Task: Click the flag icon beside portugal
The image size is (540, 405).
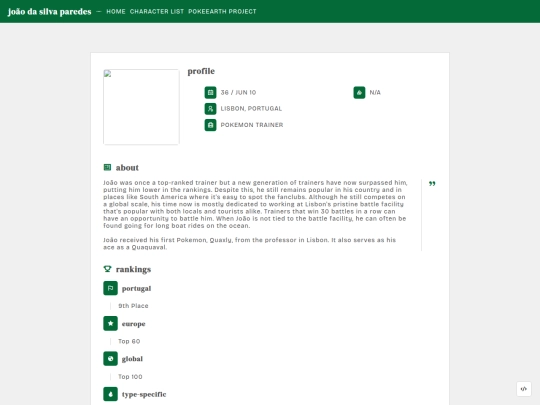Action: 110,288
